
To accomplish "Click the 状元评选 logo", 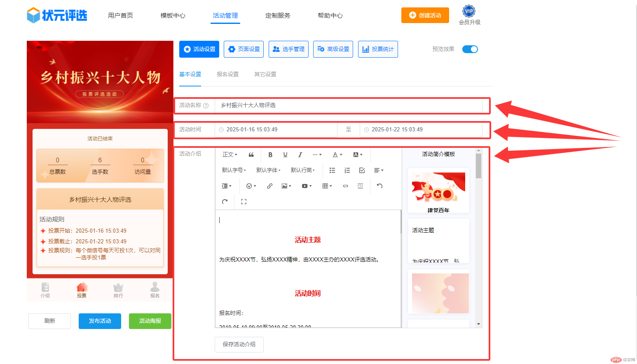I will click(x=57, y=15).
